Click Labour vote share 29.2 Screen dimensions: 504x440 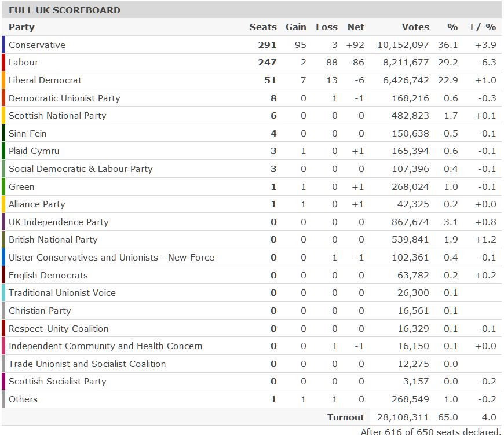[448, 63]
